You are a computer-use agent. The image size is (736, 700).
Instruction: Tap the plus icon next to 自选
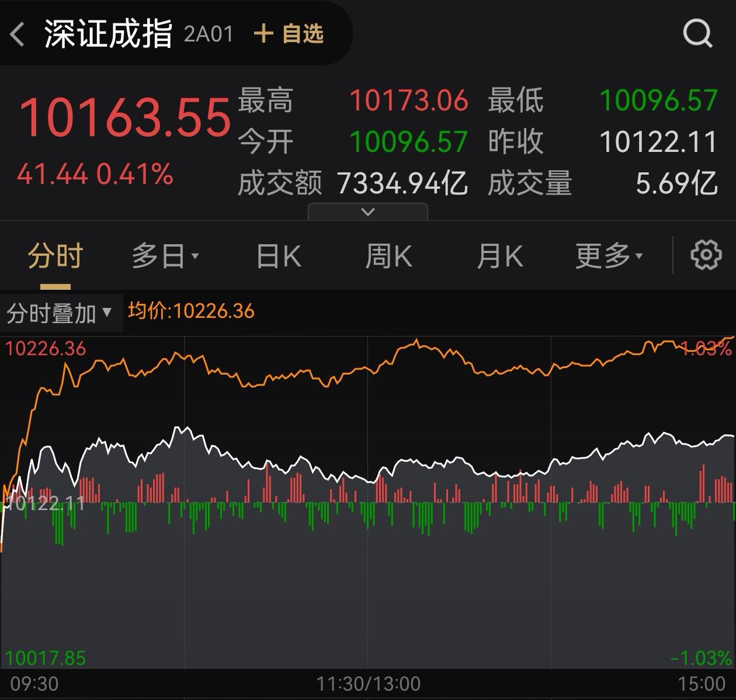(264, 33)
